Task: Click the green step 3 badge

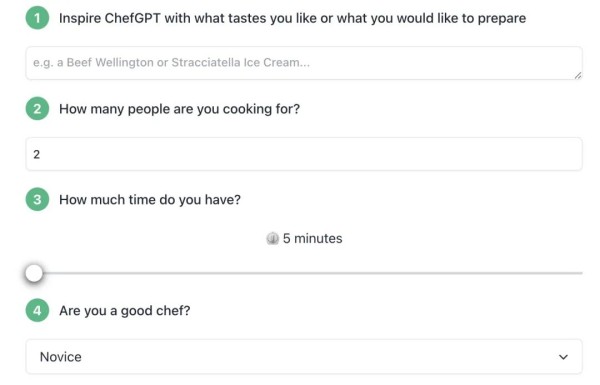Action: tap(37, 199)
